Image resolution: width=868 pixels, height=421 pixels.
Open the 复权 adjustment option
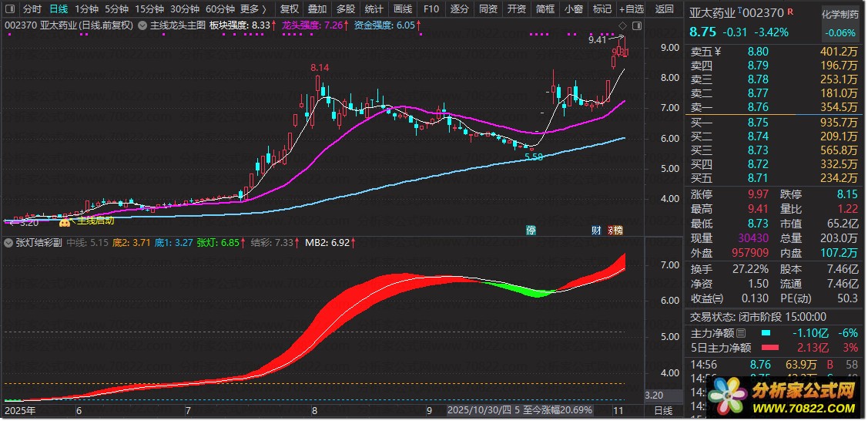(290, 8)
